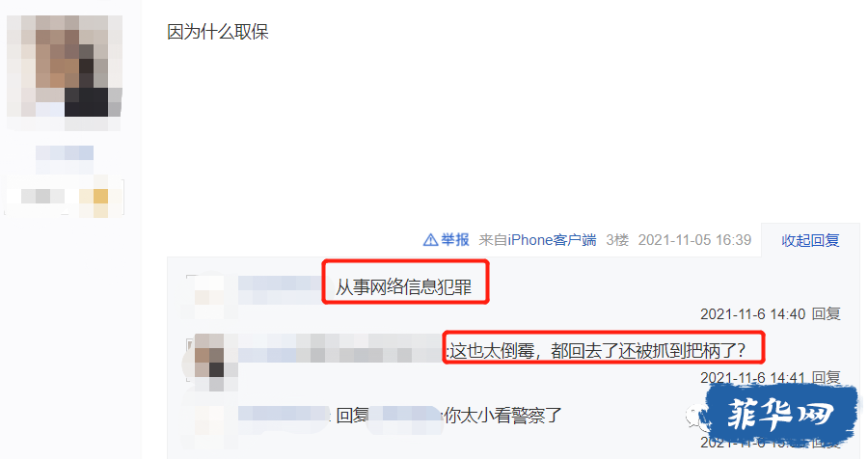Click the 菲华网 watermark logo
Image resolution: width=868 pixels, height=459 pixels.
pyautogui.click(x=781, y=414)
